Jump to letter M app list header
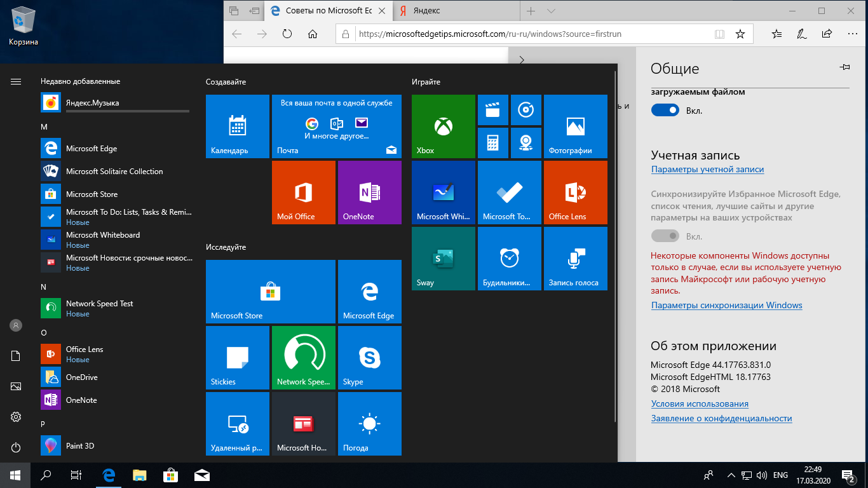The height and width of the screenshot is (488, 868). pos(44,127)
